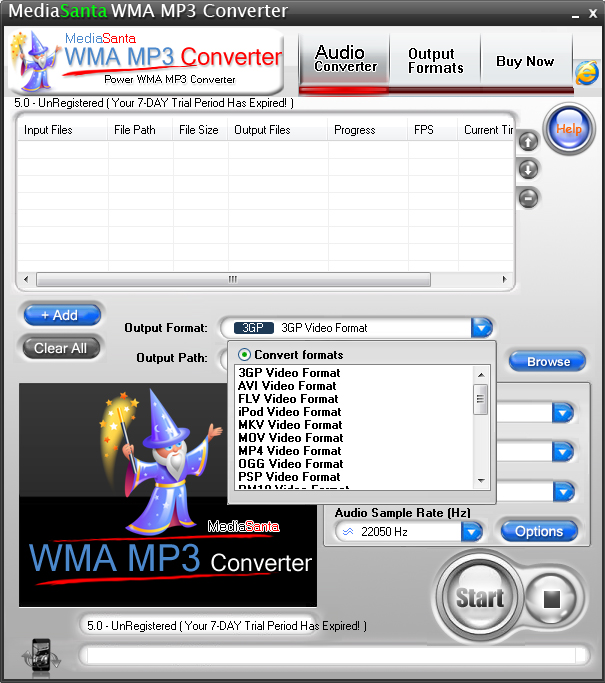Open the Internet Explorer web icon

(x=587, y=72)
